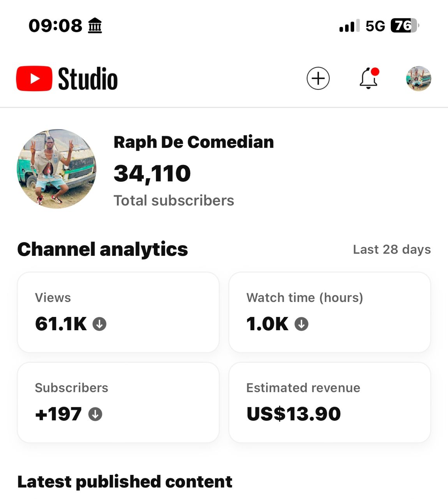Tap the Channel analytics heading
448x499 pixels.
[102, 249]
